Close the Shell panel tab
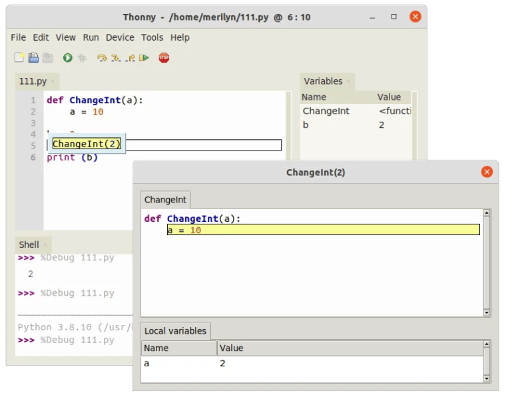The height and width of the screenshot is (393, 532). point(45,244)
